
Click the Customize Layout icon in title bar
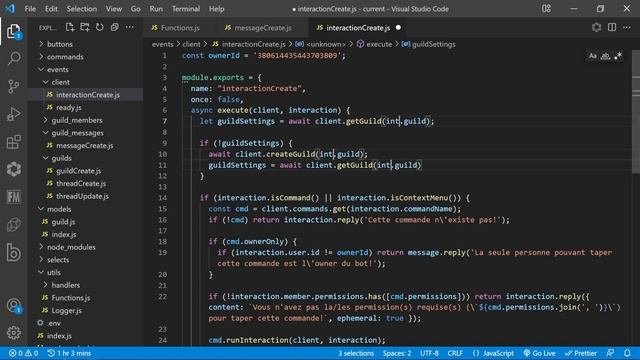pos(546,9)
